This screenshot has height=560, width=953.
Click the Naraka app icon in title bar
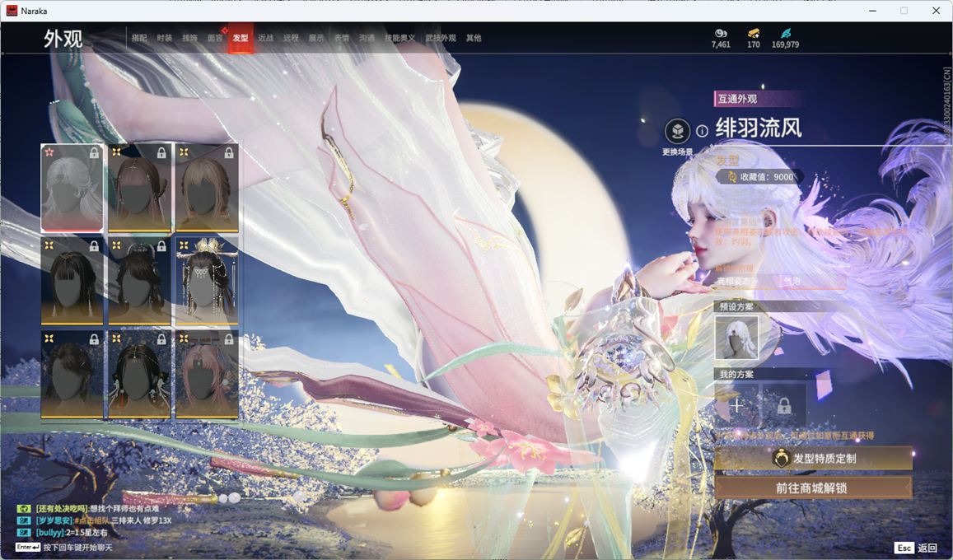tap(12, 11)
